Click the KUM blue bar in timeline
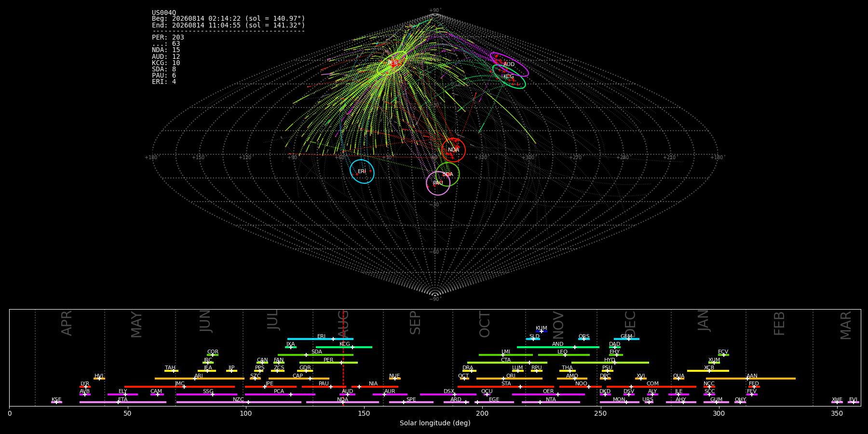Image resolution: width=868 pixels, height=434 pixels. click(542, 331)
